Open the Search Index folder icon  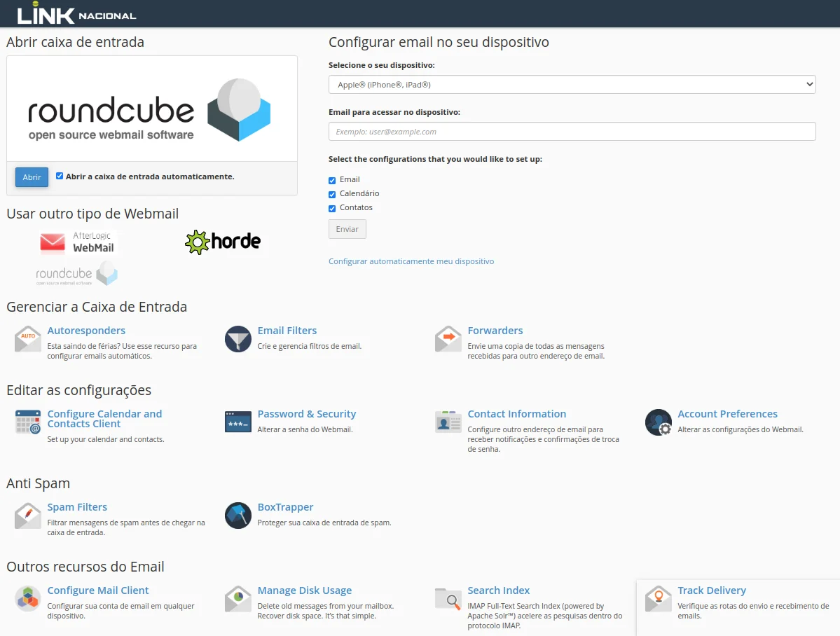tap(448, 599)
